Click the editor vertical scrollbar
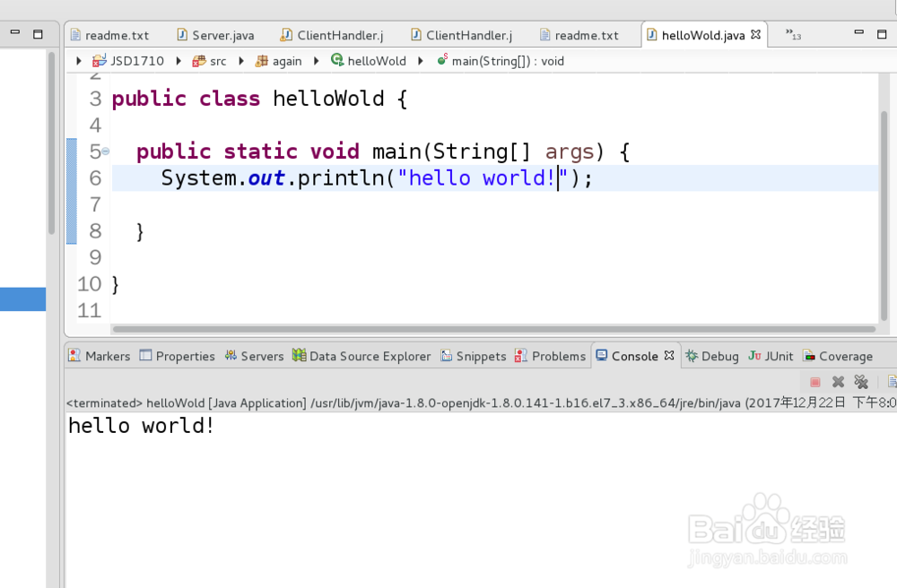This screenshot has height=588, width=897. [884, 216]
